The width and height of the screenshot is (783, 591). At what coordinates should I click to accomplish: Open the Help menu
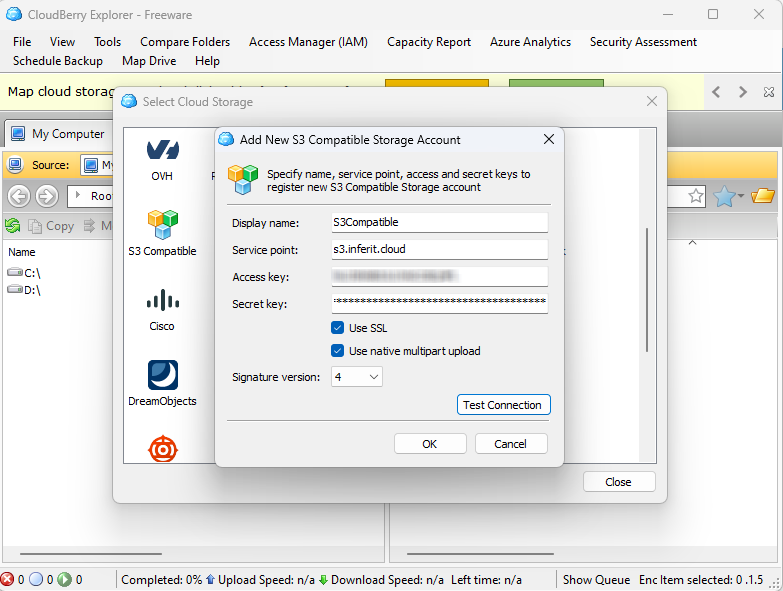[207, 61]
